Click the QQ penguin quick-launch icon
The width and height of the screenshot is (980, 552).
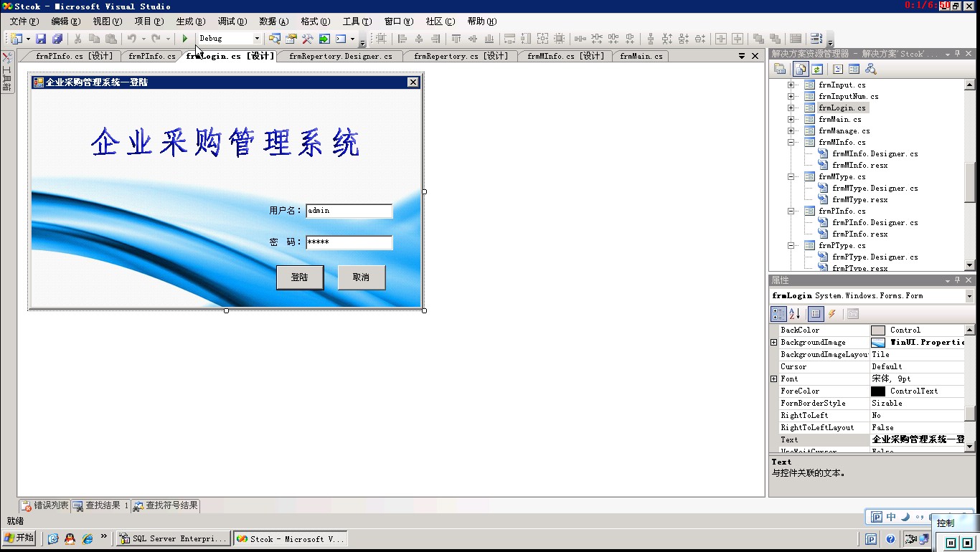[x=70, y=538]
